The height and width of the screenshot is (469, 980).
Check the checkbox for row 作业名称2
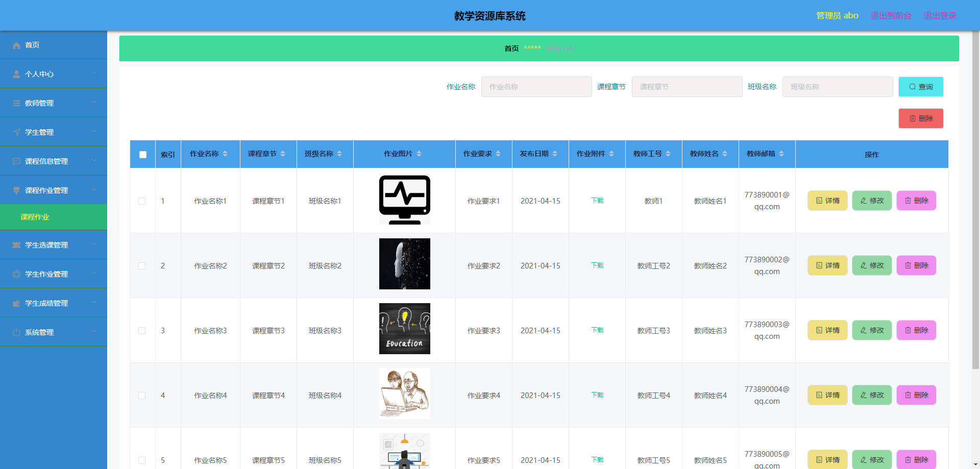point(142,266)
